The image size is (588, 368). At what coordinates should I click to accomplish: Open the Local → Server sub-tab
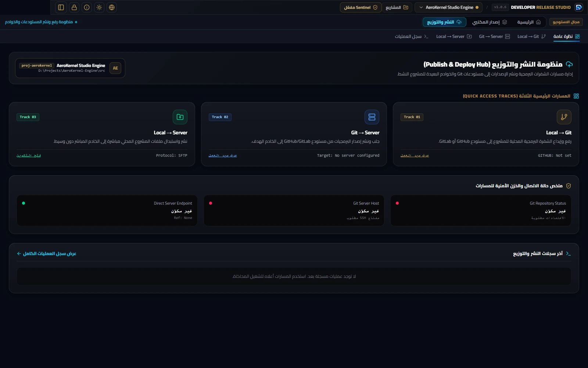click(x=454, y=36)
